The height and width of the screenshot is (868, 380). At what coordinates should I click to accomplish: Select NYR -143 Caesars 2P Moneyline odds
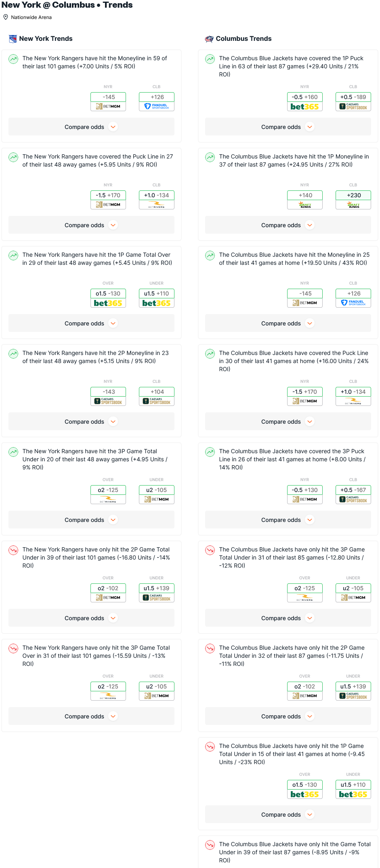(108, 396)
